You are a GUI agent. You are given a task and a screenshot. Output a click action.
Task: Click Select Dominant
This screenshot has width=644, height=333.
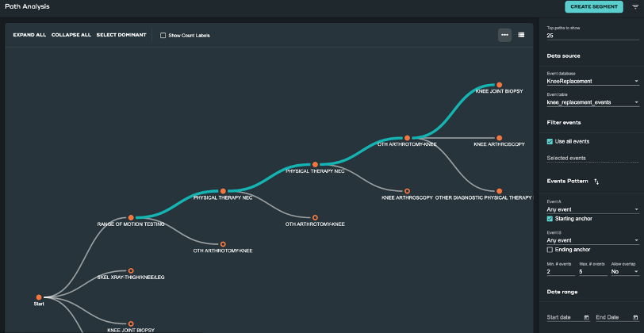tap(121, 36)
